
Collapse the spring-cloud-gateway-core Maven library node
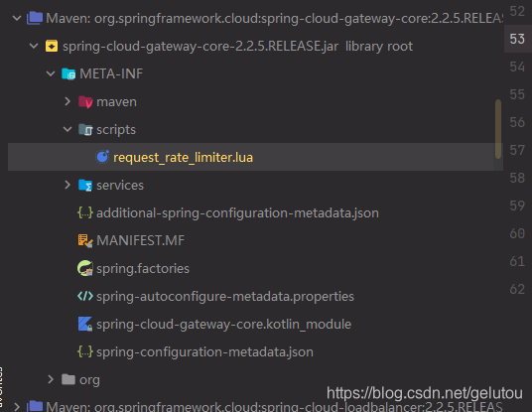(17, 18)
